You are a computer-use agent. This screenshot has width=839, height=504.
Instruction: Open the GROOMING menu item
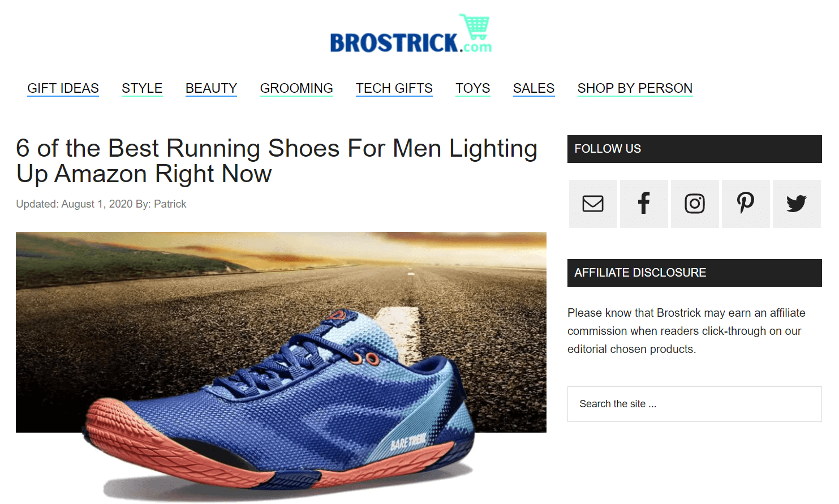296,88
